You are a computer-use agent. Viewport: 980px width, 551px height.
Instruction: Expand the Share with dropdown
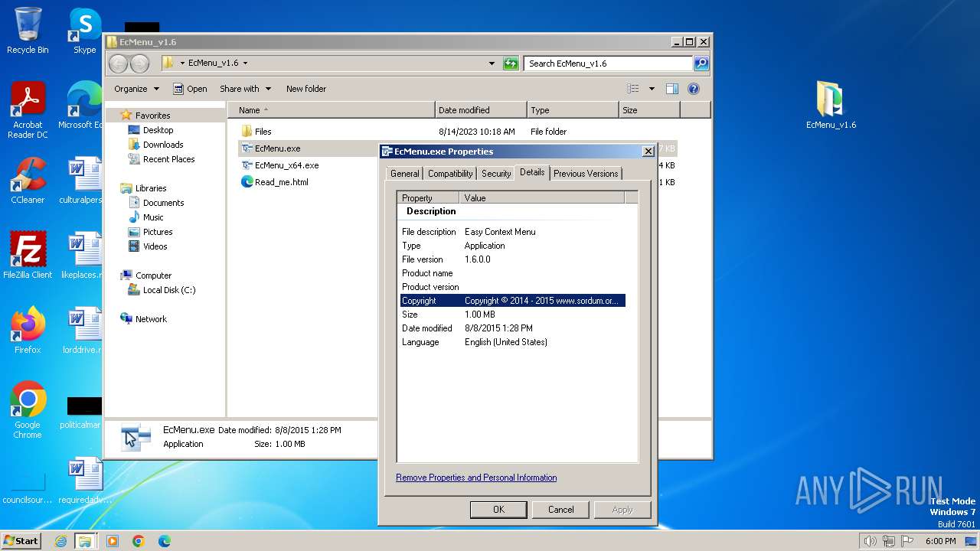point(245,89)
